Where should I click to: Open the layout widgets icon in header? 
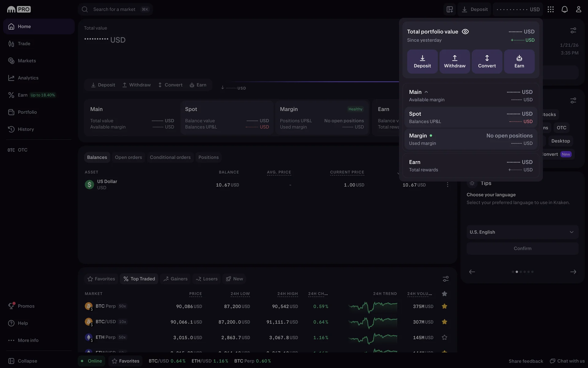click(x=450, y=9)
